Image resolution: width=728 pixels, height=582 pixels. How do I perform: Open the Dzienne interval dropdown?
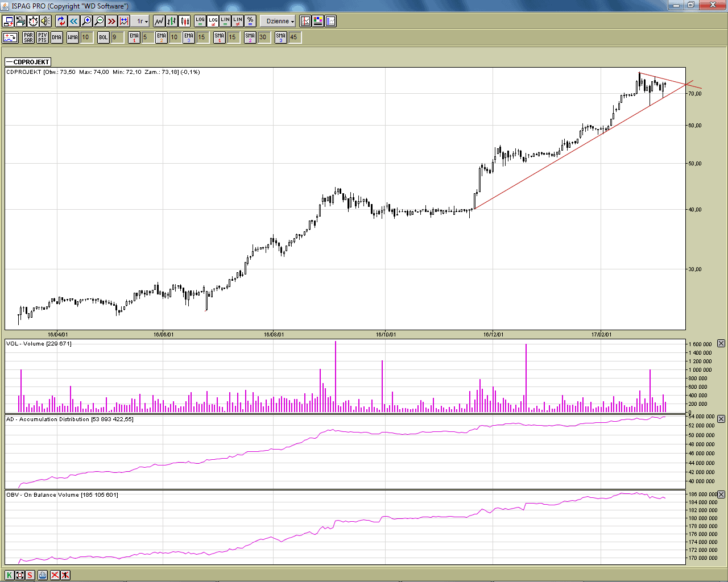(x=280, y=21)
